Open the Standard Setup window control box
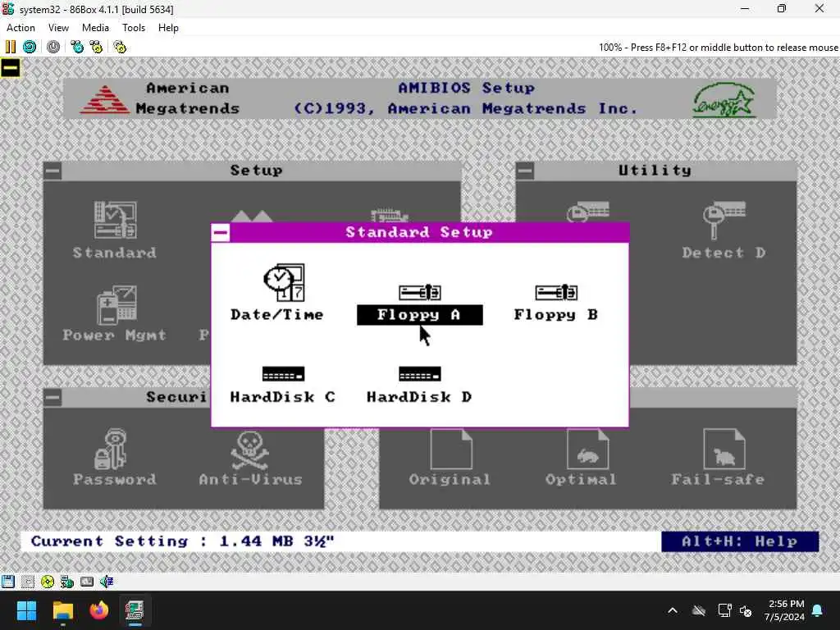 [x=221, y=232]
